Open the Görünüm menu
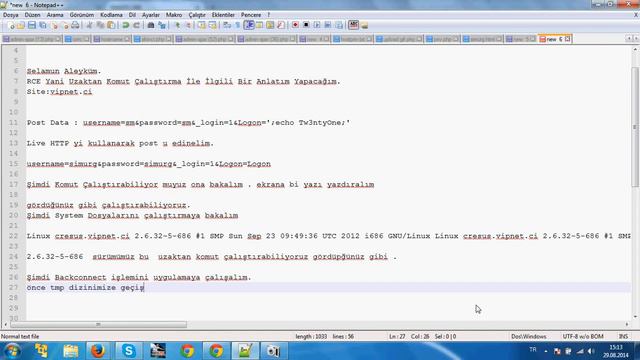The height and width of the screenshot is (360, 640). tap(82, 15)
